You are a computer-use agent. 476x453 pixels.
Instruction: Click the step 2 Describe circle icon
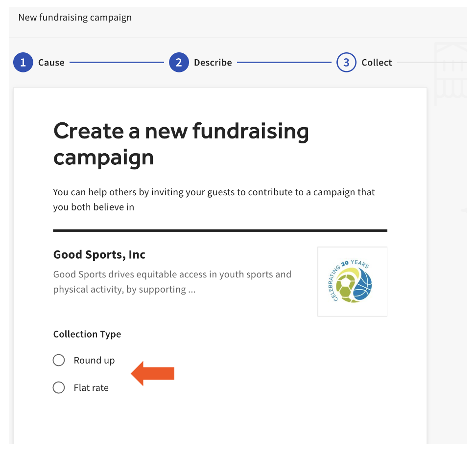[179, 62]
